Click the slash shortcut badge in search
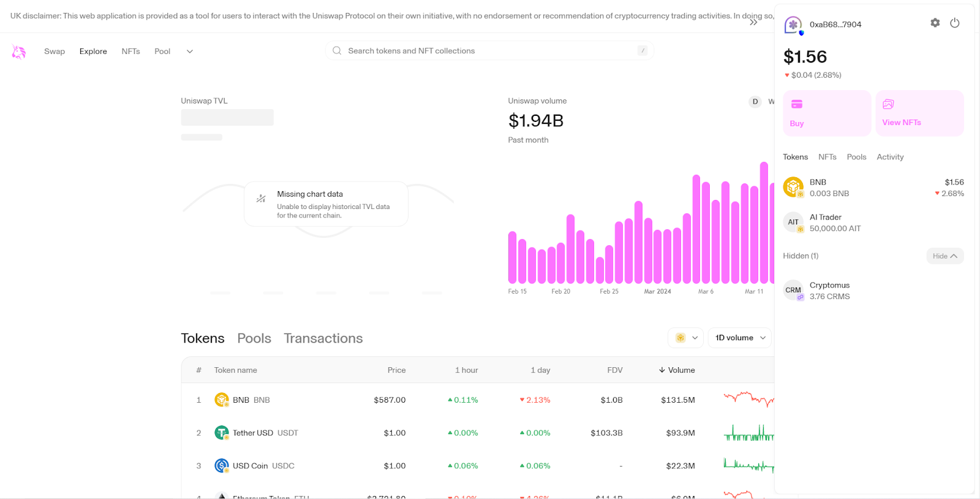This screenshot has height=499, width=980. click(x=642, y=51)
